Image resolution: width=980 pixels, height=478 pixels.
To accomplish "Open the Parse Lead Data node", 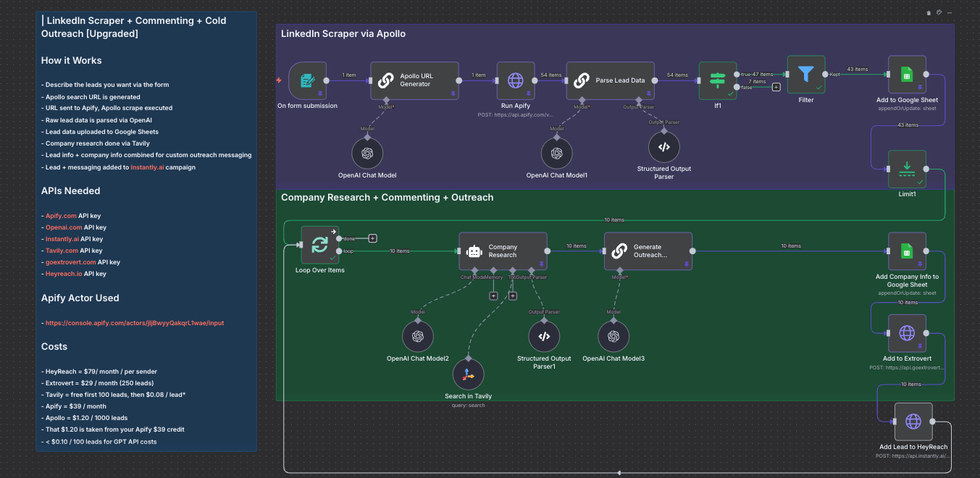I will [611, 80].
